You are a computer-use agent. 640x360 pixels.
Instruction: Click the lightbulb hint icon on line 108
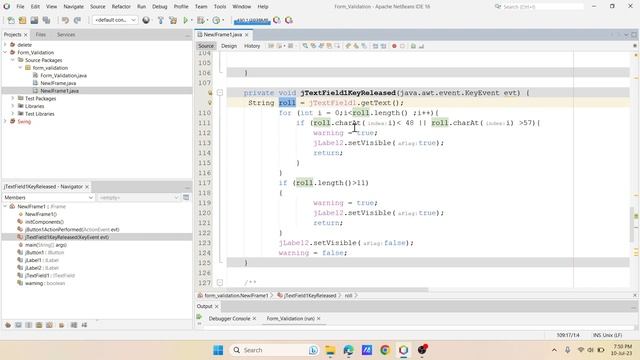(210, 93)
